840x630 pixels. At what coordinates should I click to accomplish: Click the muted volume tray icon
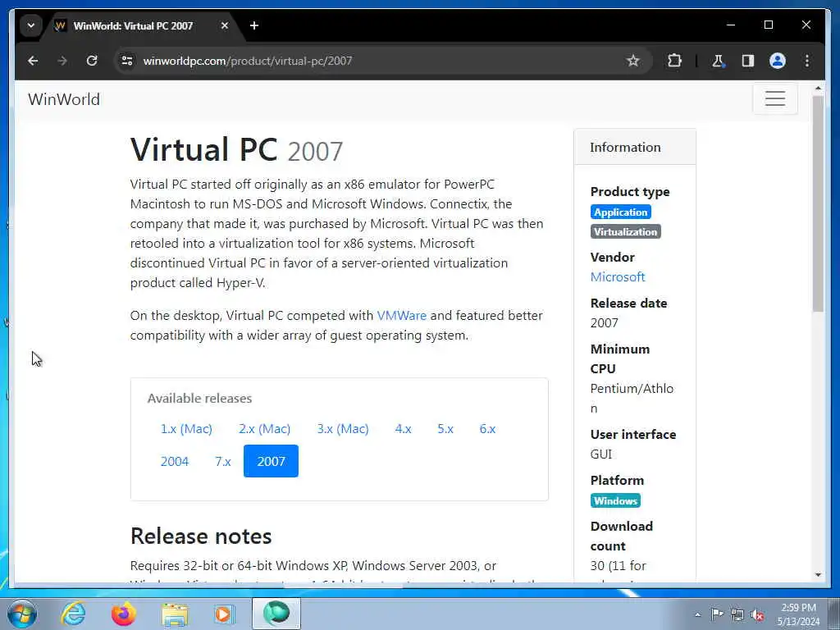click(x=757, y=614)
